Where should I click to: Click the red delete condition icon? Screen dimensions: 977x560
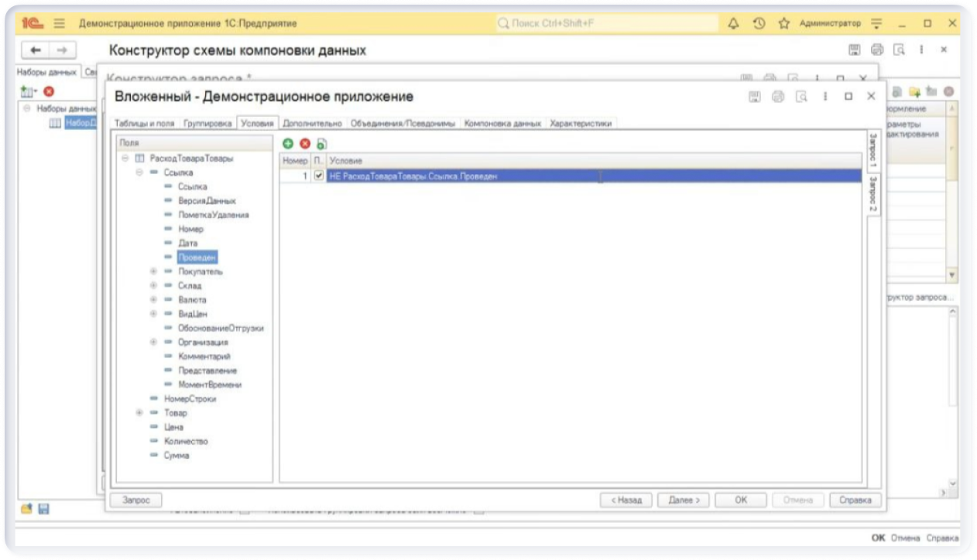[x=305, y=144]
